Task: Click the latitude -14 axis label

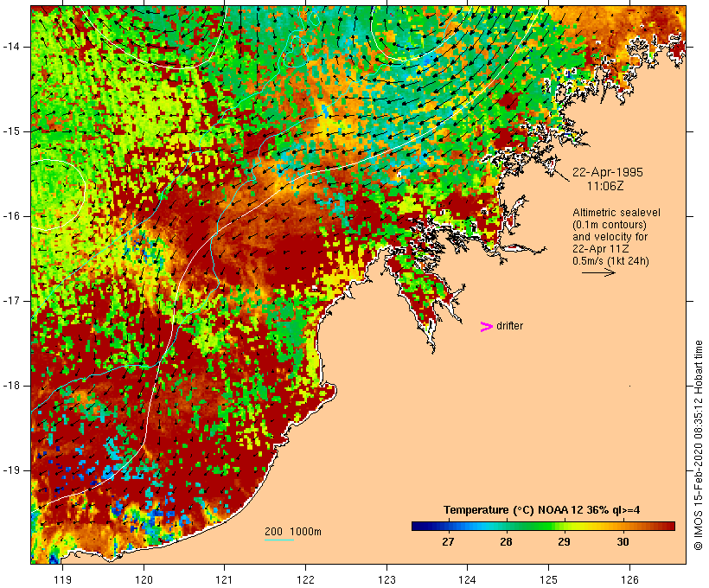Action: [x=16, y=46]
